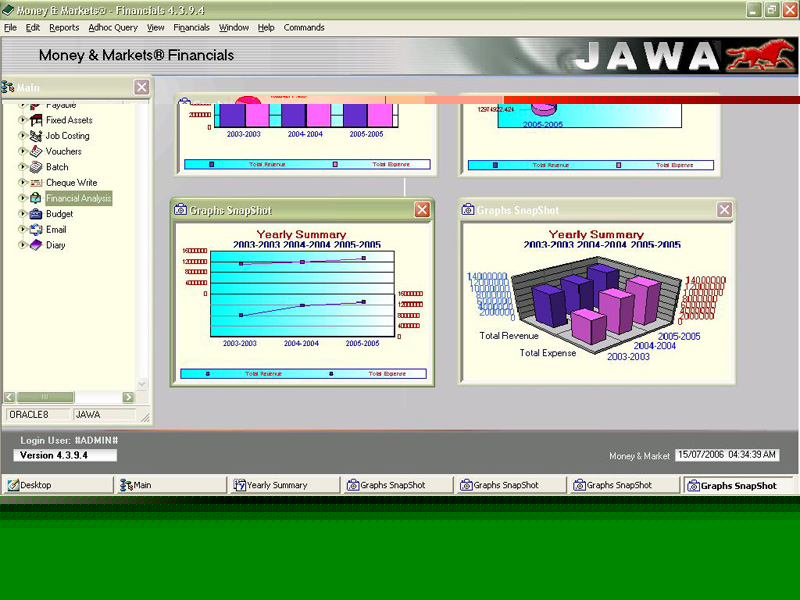The height and width of the screenshot is (600, 800).
Task: Click the Financial Analysis icon
Action: tap(36, 198)
